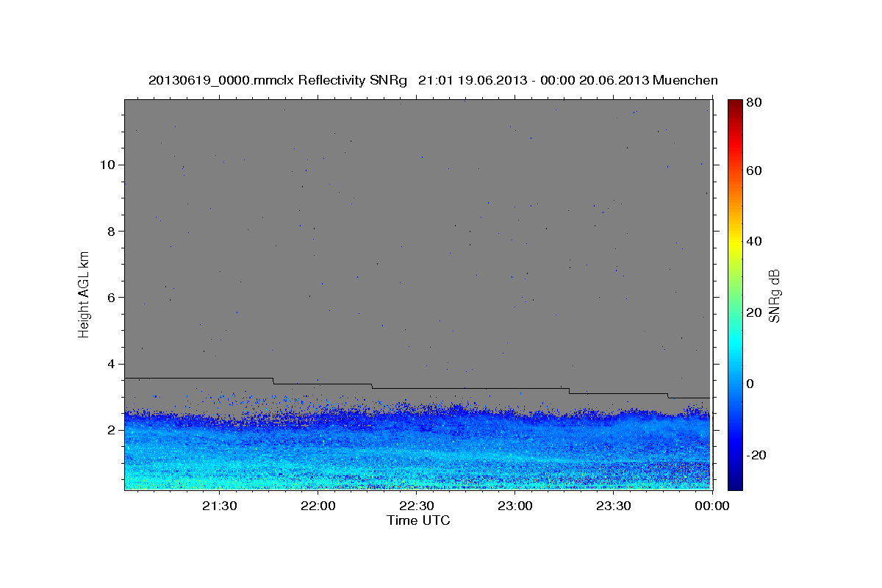Select the 'Muenchen' location in the title
Viewport: 882px width, 588px height.
pyautogui.click(x=685, y=80)
